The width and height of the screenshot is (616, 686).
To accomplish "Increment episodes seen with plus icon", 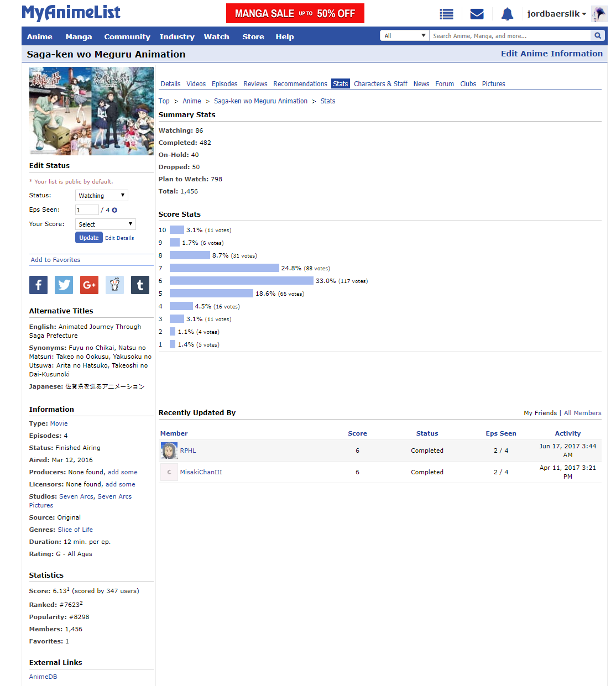I will (114, 211).
